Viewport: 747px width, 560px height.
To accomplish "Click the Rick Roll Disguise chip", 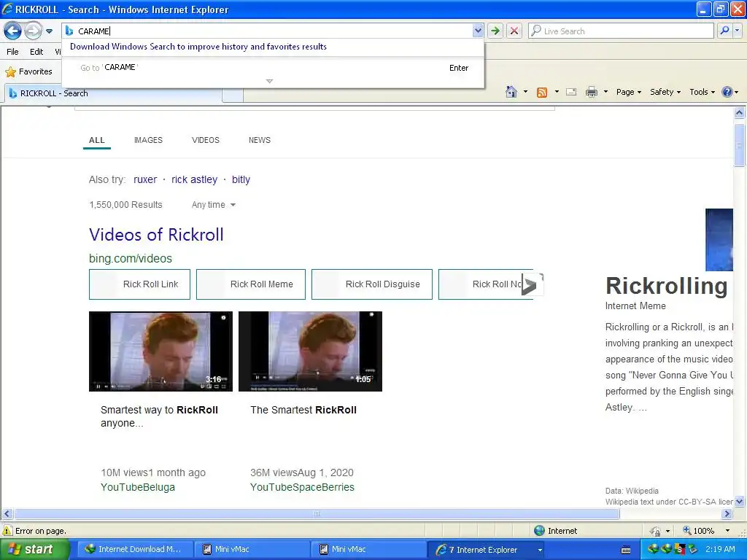I will coord(371,284).
